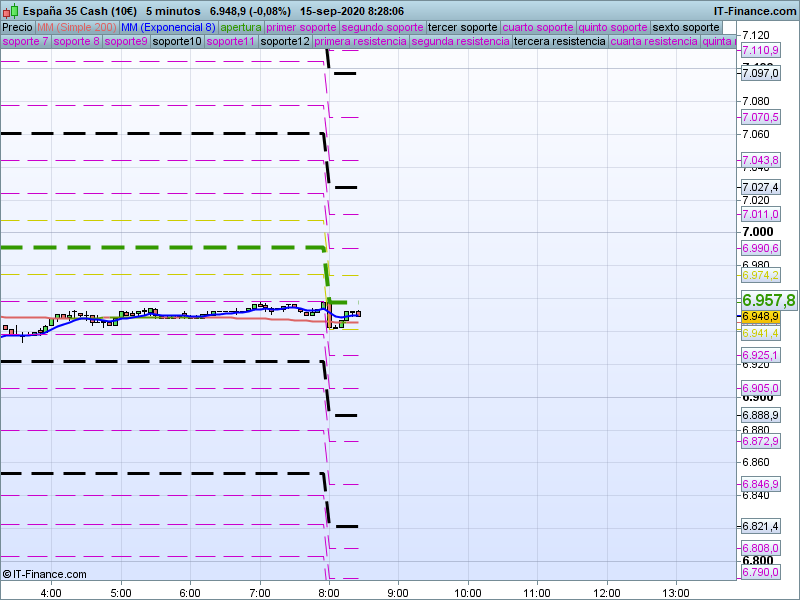Click the apertura legend label
Image resolution: width=800 pixels, height=600 pixels.
tap(241, 27)
